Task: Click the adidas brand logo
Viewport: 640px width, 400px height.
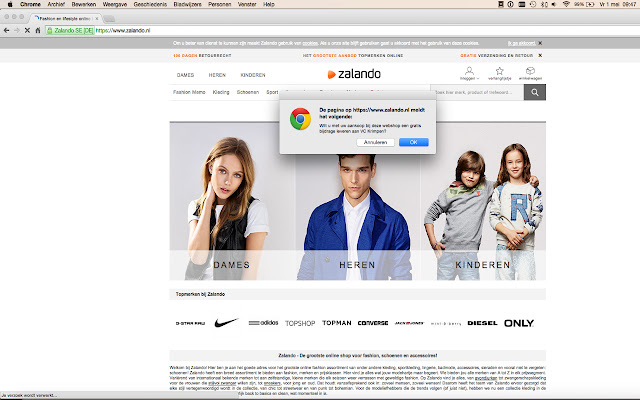Action: (263, 323)
